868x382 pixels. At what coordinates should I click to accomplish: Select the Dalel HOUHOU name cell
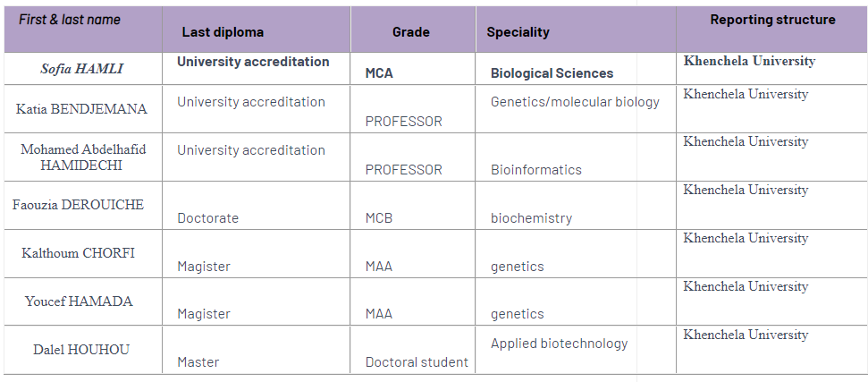(x=81, y=350)
